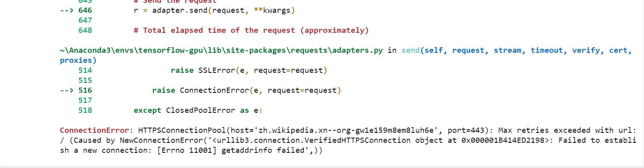
Task: Click line number 514 in the traceback
Action: coord(85,70)
